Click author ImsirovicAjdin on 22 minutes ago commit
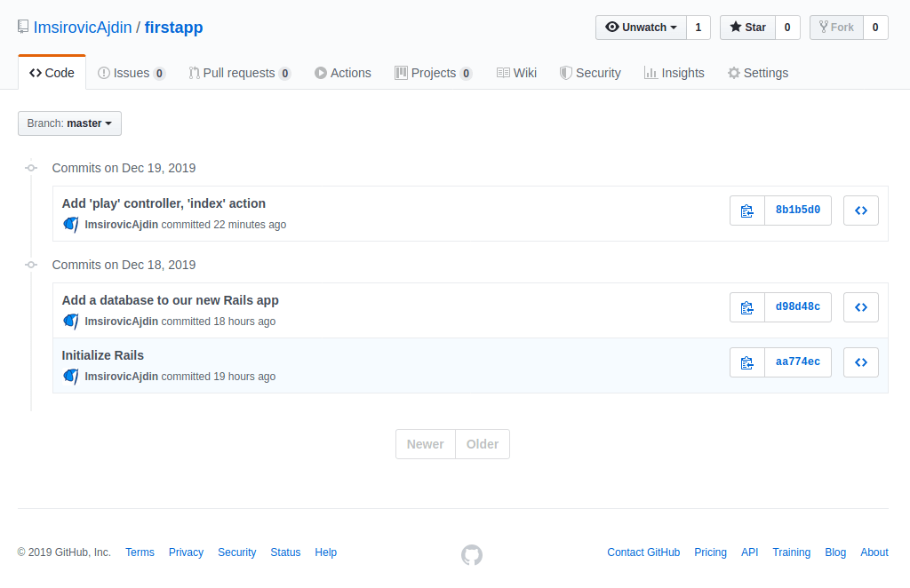 click(121, 225)
